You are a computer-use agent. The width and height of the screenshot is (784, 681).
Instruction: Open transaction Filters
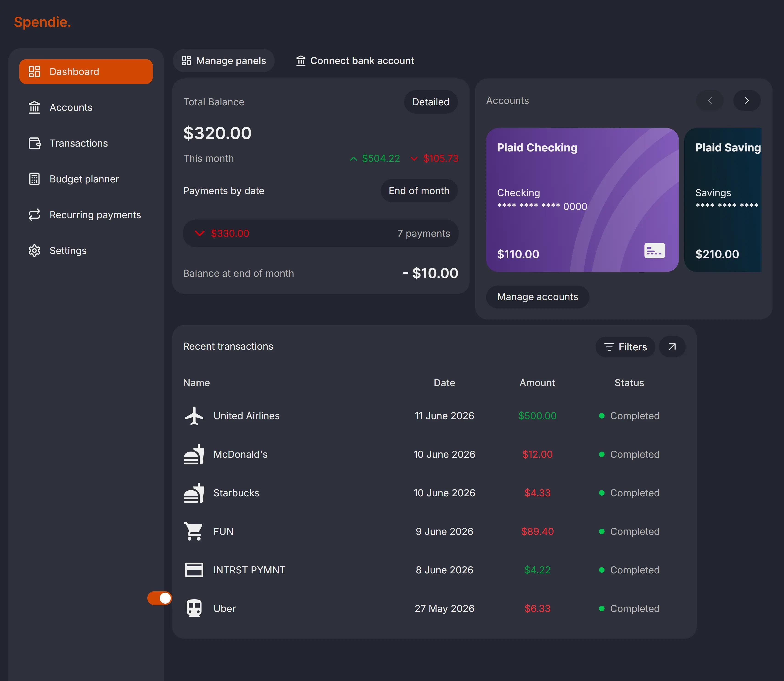point(625,347)
